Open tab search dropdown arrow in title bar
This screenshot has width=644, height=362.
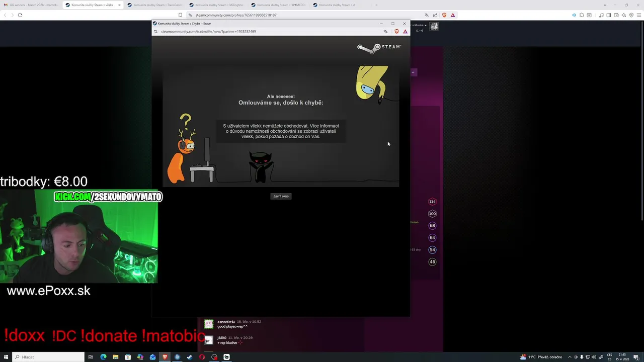pyautogui.click(x=605, y=5)
